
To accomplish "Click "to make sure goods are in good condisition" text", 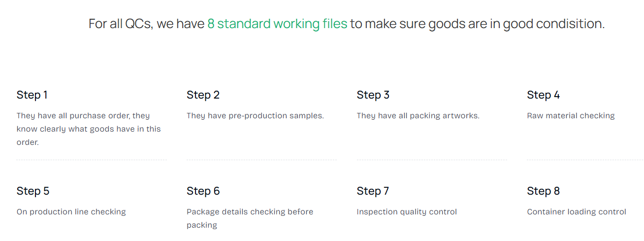I will pyautogui.click(x=477, y=24).
